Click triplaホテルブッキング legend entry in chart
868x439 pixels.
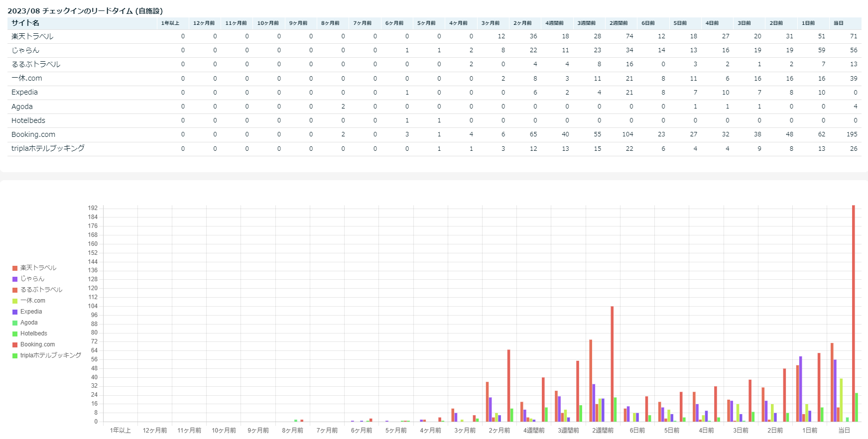click(x=50, y=355)
